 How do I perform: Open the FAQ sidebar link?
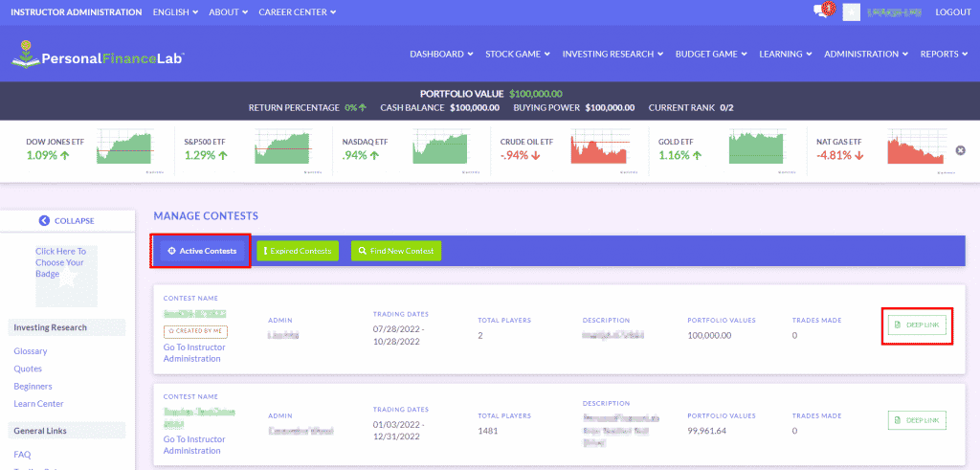point(22,455)
